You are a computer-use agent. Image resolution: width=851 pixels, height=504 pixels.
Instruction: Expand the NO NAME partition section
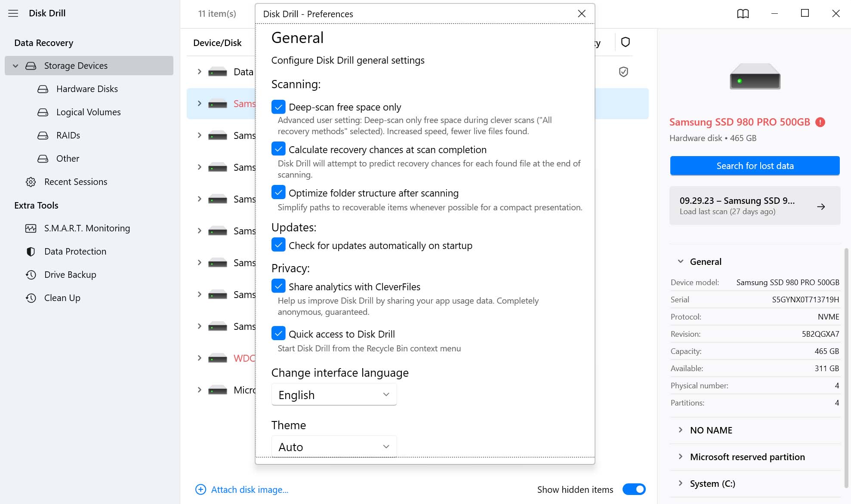tap(680, 430)
